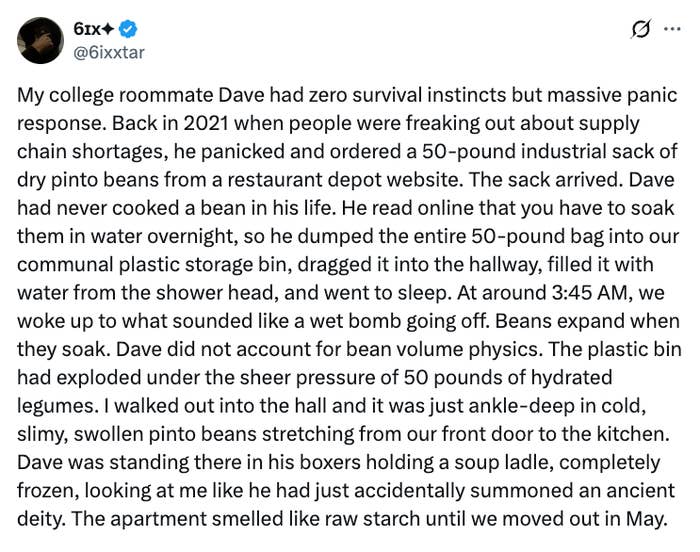
Task: Click the words "soup ladle" in the text
Action: pyautogui.click(x=502, y=462)
